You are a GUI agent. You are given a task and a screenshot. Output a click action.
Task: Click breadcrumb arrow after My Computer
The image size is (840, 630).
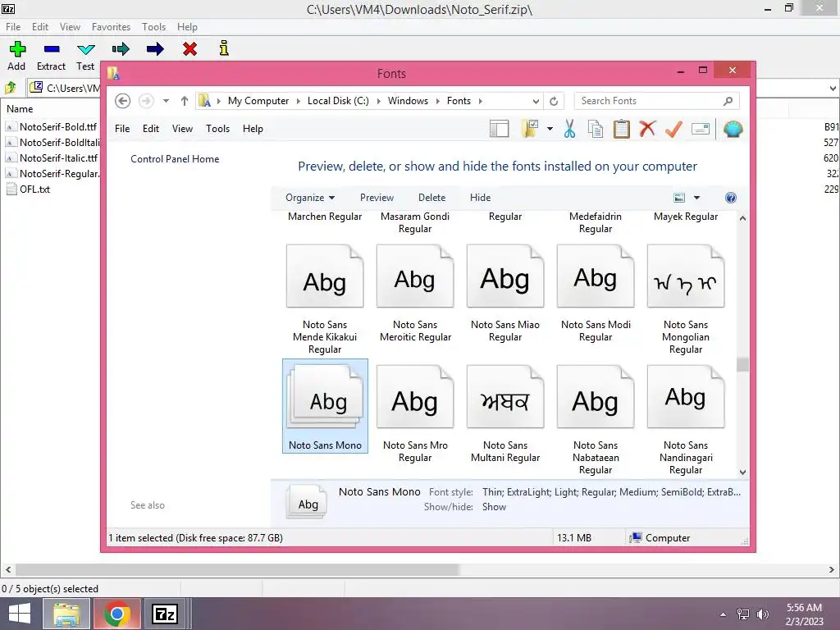tap(298, 101)
